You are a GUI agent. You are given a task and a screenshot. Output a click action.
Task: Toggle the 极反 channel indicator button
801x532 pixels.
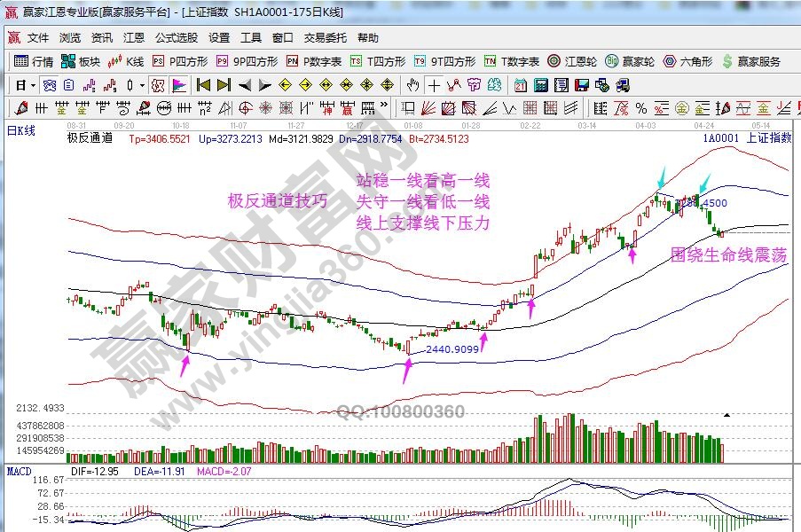click(x=157, y=86)
